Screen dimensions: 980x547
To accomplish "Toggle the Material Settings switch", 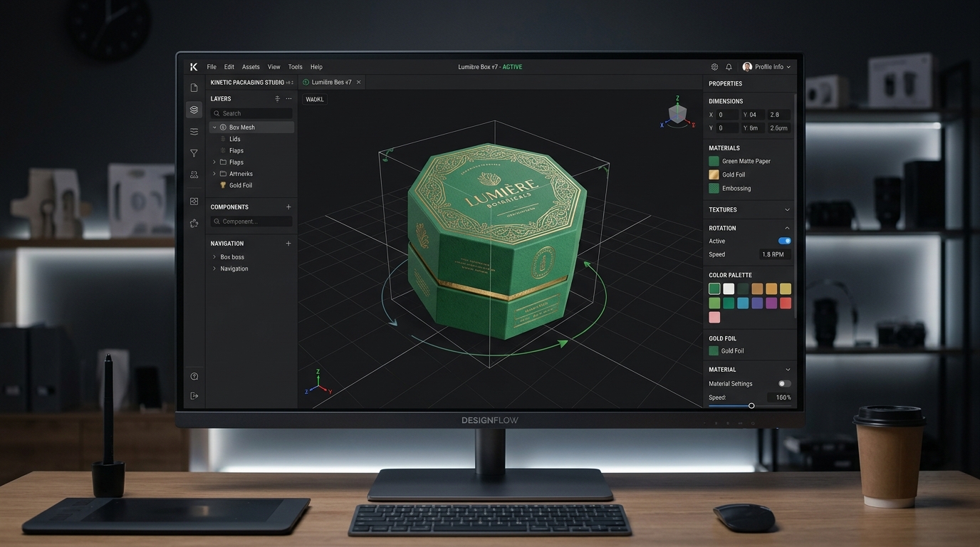I will click(x=785, y=384).
